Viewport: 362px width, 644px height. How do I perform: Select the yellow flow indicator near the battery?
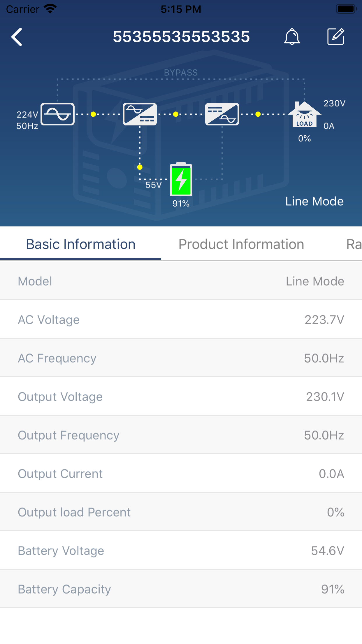pyautogui.click(x=140, y=167)
